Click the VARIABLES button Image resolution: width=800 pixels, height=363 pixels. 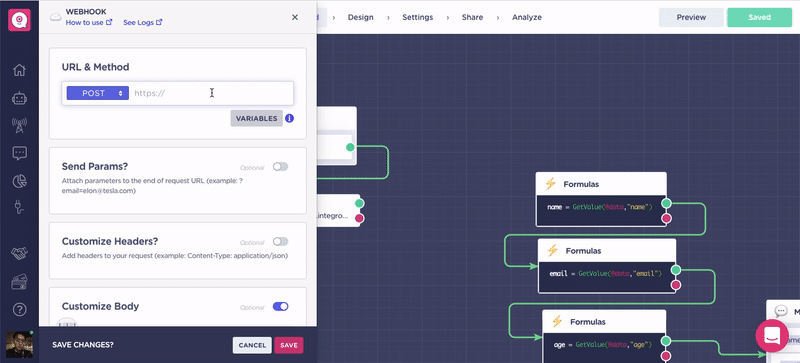pyautogui.click(x=257, y=118)
